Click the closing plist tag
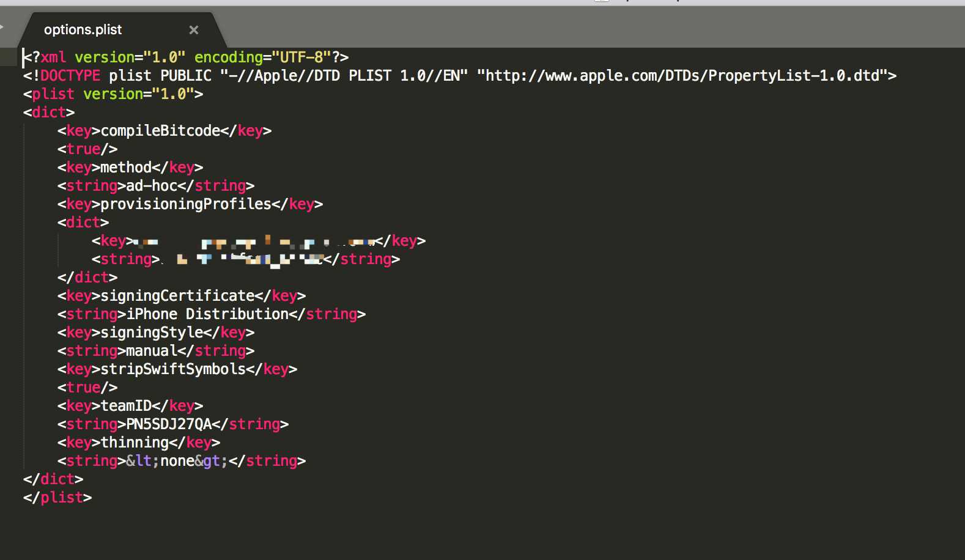This screenshot has height=560, width=965. point(57,498)
